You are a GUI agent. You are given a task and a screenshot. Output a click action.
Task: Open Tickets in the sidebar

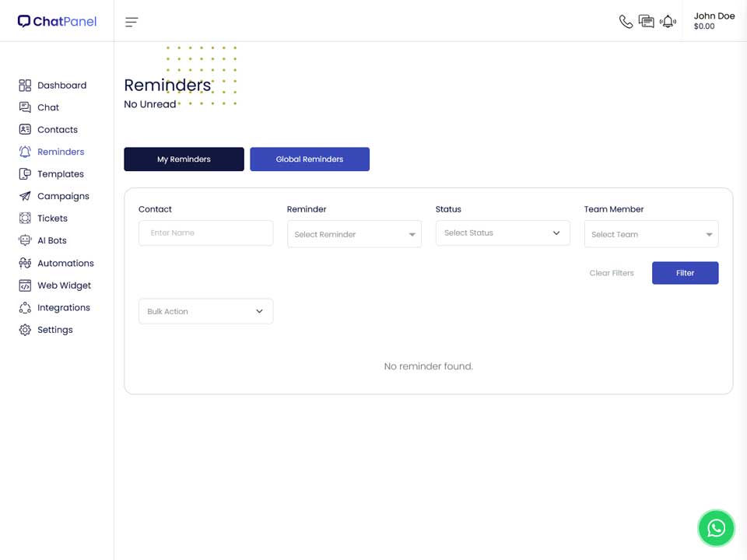tap(52, 218)
